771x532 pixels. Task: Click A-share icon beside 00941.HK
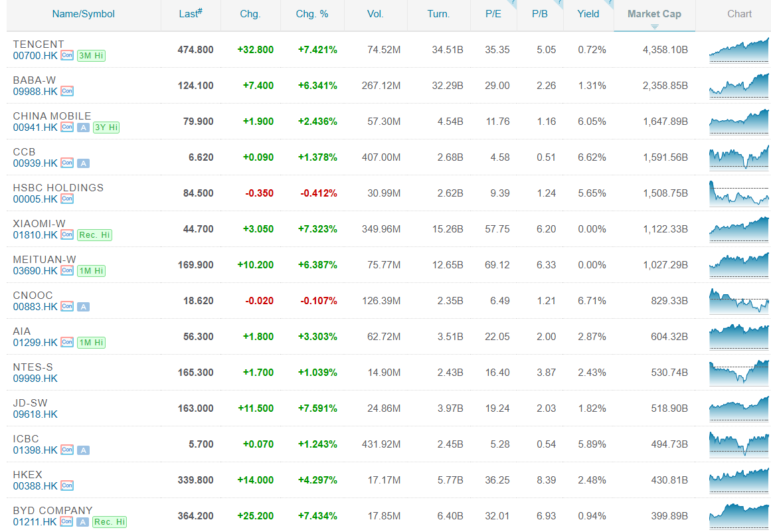[84, 128]
